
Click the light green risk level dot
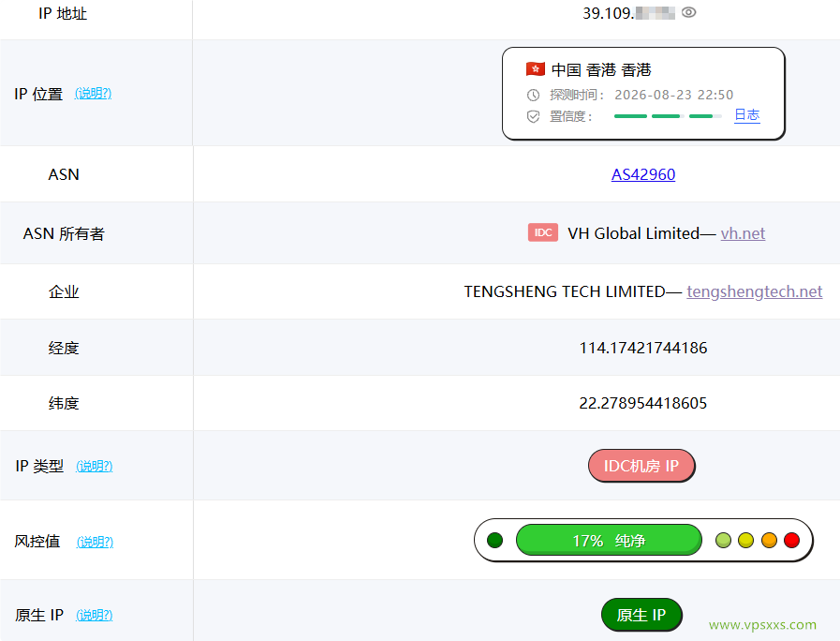click(x=723, y=540)
